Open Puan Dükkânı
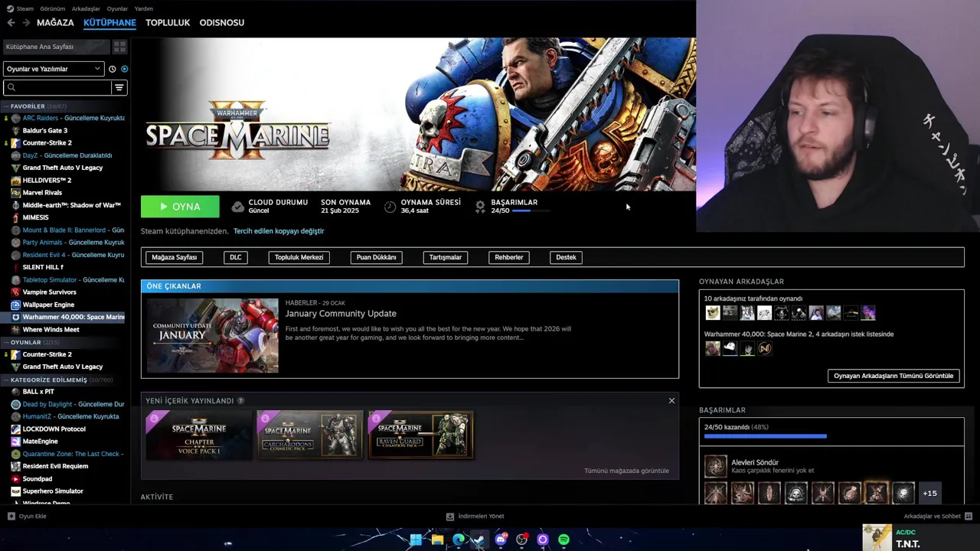 coord(376,257)
